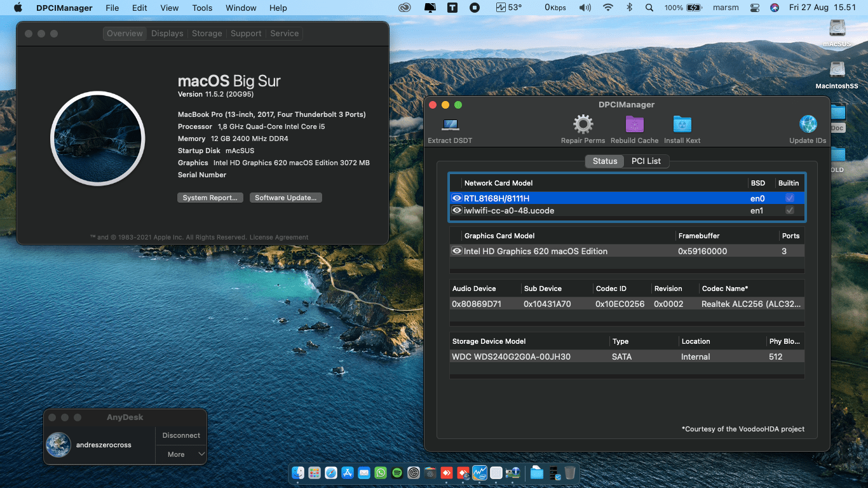Image resolution: width=868 pixels, height=488 pixels.
Task: Click Intel Power Gadget dock icon
Action: (480, 473)
